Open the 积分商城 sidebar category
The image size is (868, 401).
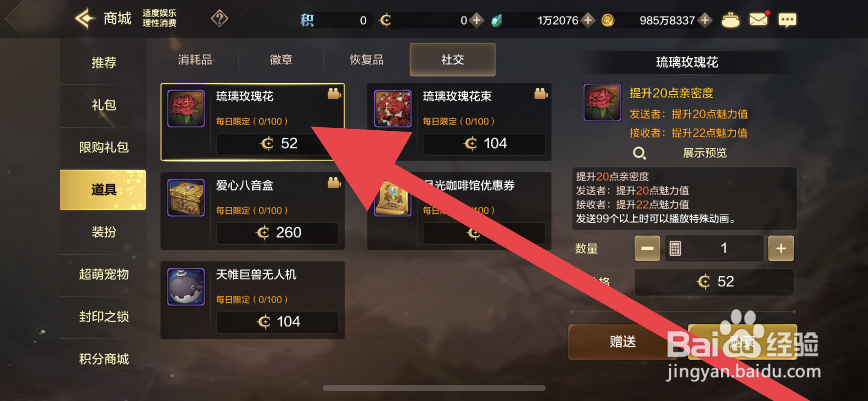click(x=104, y=359)
